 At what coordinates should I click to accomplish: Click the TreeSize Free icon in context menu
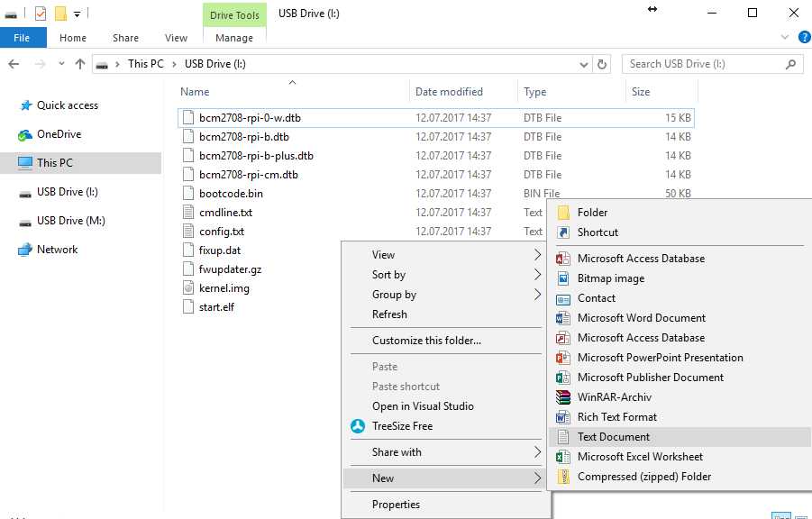(x=358, y=426)
